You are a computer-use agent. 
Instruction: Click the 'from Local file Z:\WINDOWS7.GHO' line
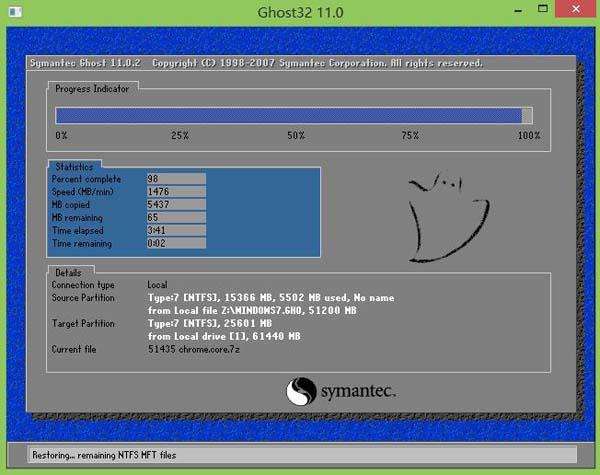click(x=252, y=310)
